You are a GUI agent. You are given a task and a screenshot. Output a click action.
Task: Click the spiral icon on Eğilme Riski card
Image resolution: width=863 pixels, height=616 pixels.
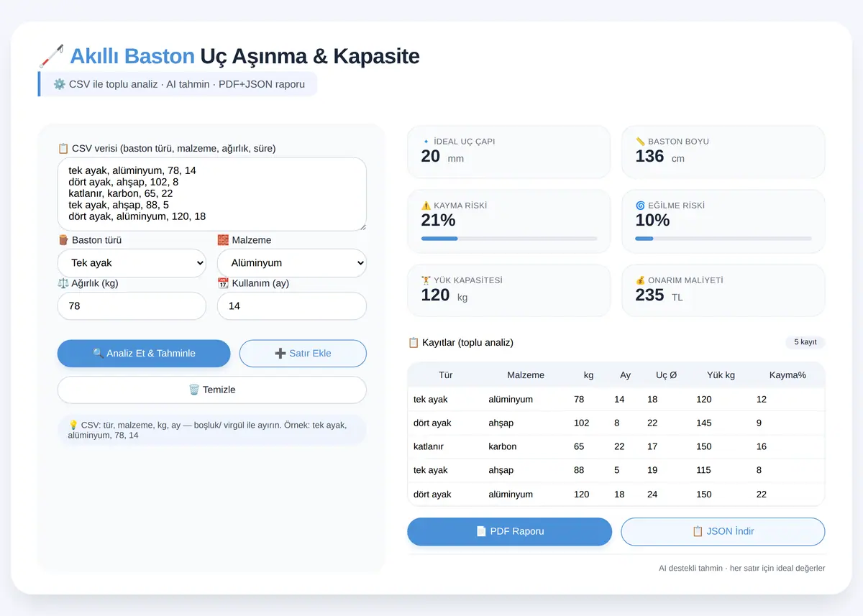(640, 206)
